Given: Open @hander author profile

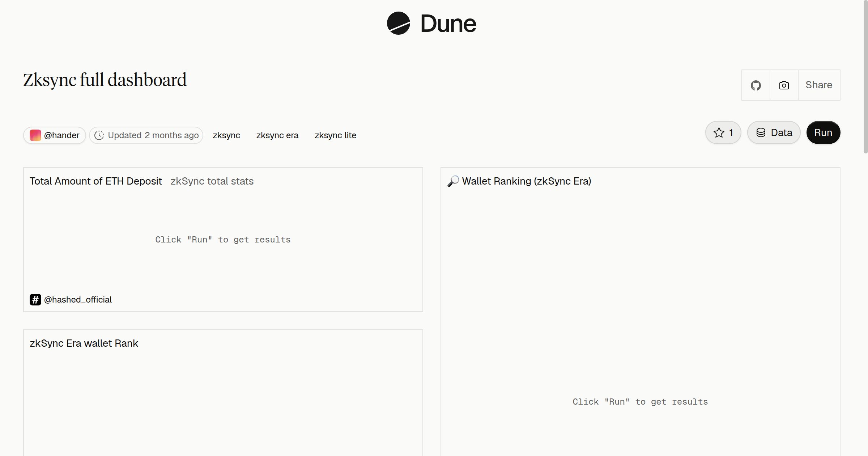Looking at the screenshot, I should 55,135.
